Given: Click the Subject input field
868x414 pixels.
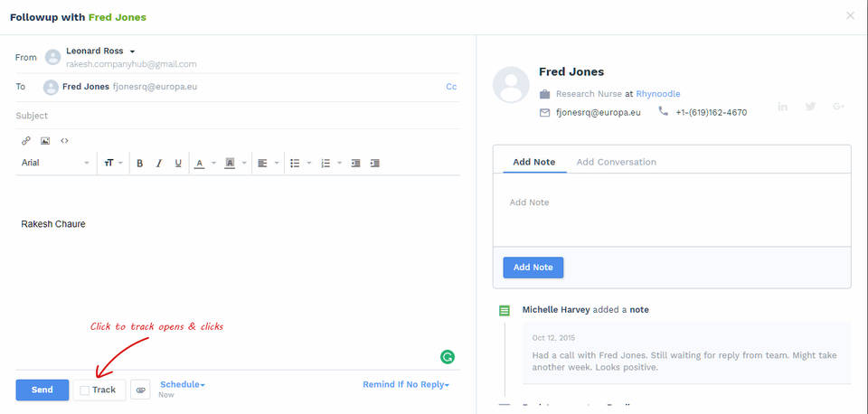Looking at the screenshot, I should coord(238,116).
